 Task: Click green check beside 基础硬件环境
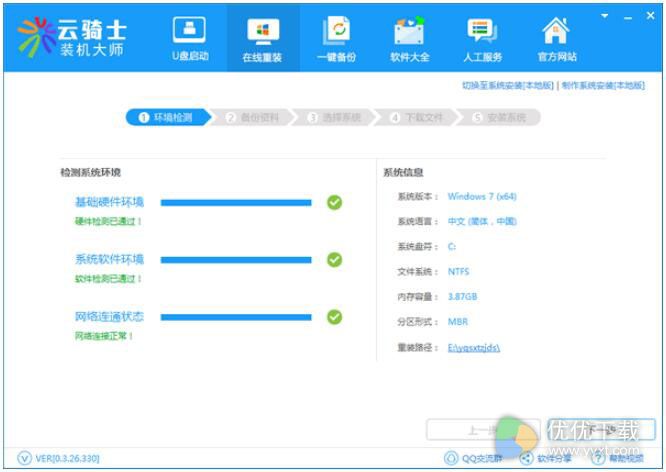(x=334, y=203)
